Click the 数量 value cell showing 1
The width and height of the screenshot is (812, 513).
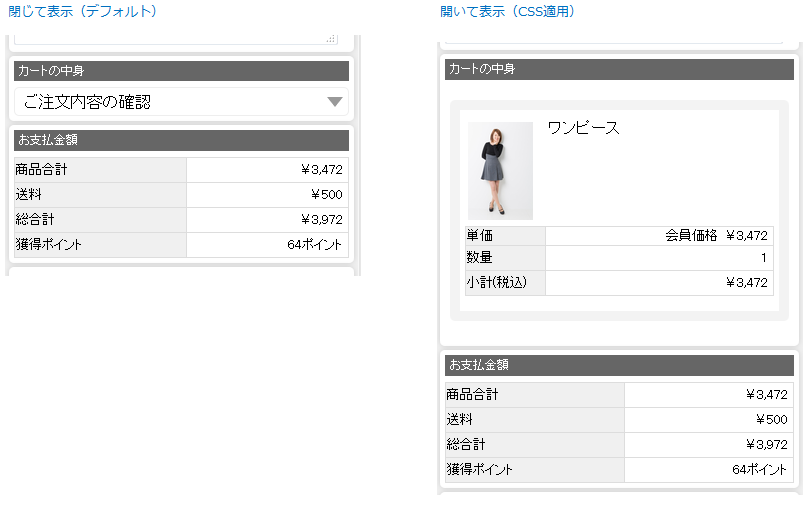click(x=659, y=258)
